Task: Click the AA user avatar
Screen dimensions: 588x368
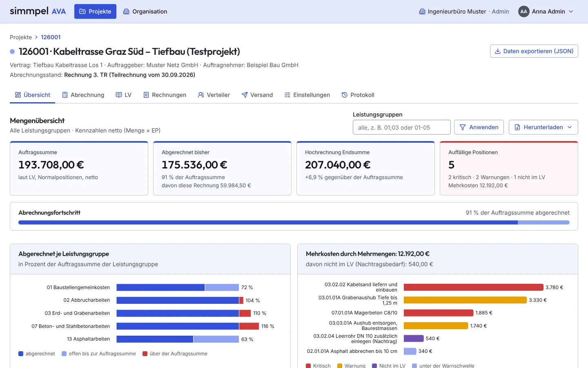Action: (x=523, y=11)
